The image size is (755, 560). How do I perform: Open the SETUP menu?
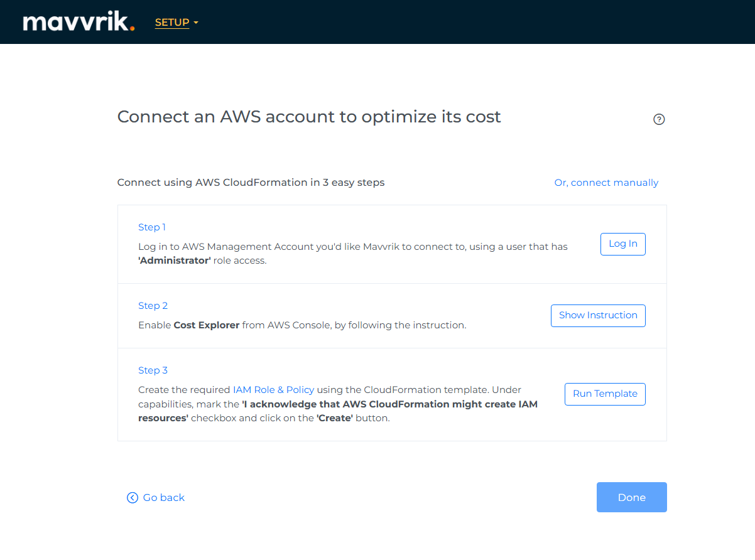coord(172,23)
